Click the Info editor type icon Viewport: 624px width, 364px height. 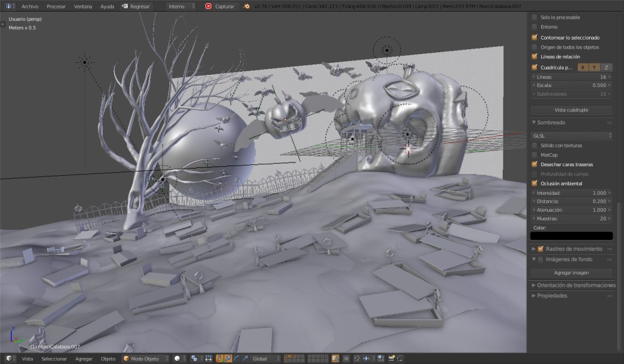point(8,6)
